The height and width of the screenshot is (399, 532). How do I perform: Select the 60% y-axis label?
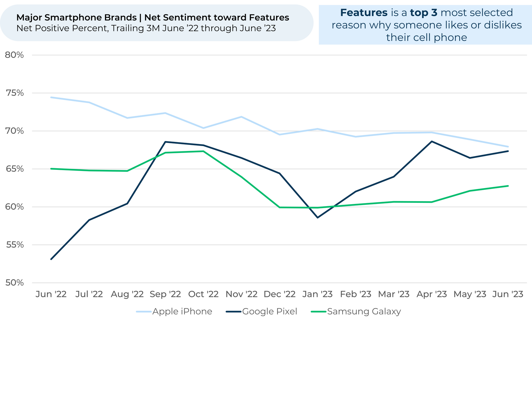[x=14, y=207]
